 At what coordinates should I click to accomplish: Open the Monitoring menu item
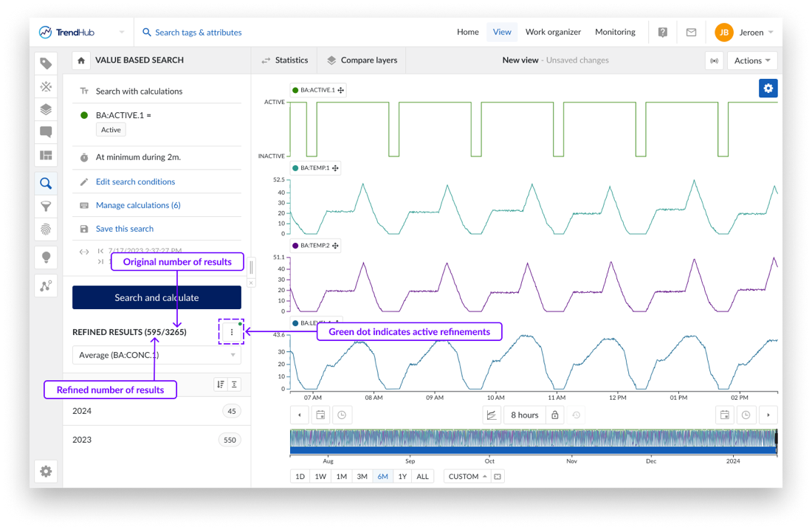pyautogui.click(x=615, y=32)
